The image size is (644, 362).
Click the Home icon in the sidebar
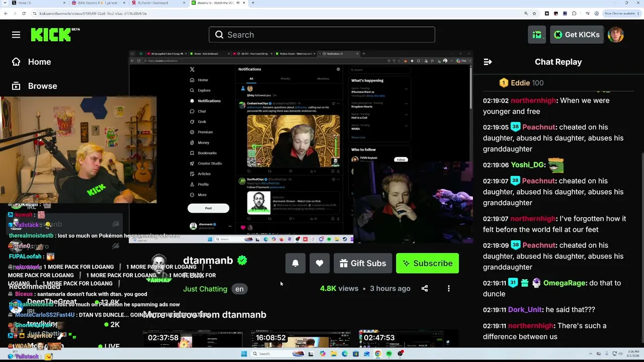coord(16,62)
